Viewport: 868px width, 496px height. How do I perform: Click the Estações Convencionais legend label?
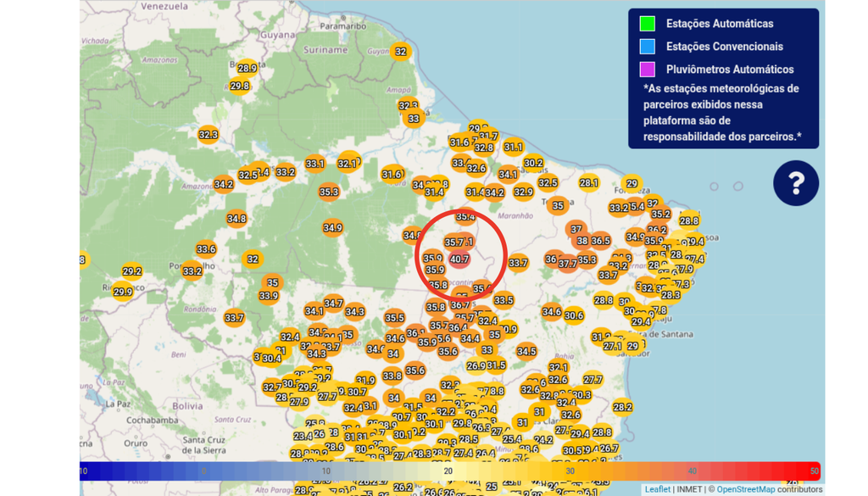tap(725, 47)
